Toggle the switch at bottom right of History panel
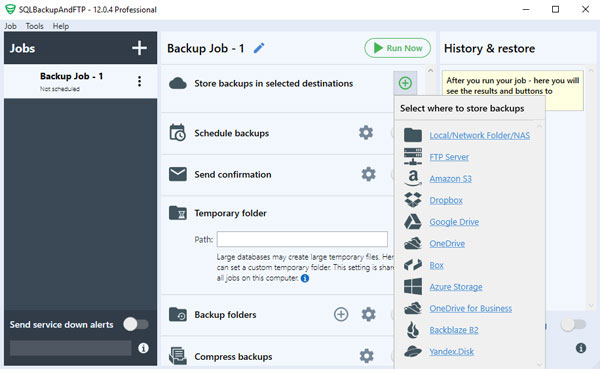The width and height of the screenshot is (600, 369). [573, 325]
